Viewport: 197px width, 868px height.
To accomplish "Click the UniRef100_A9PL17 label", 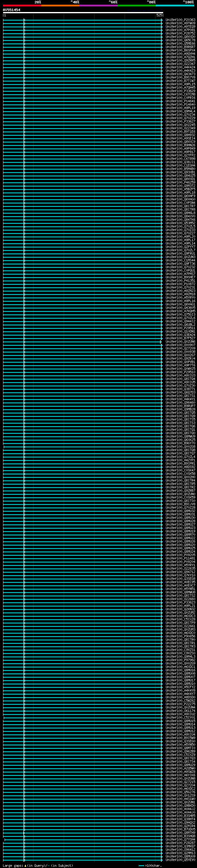I will (x=180, y=240).
